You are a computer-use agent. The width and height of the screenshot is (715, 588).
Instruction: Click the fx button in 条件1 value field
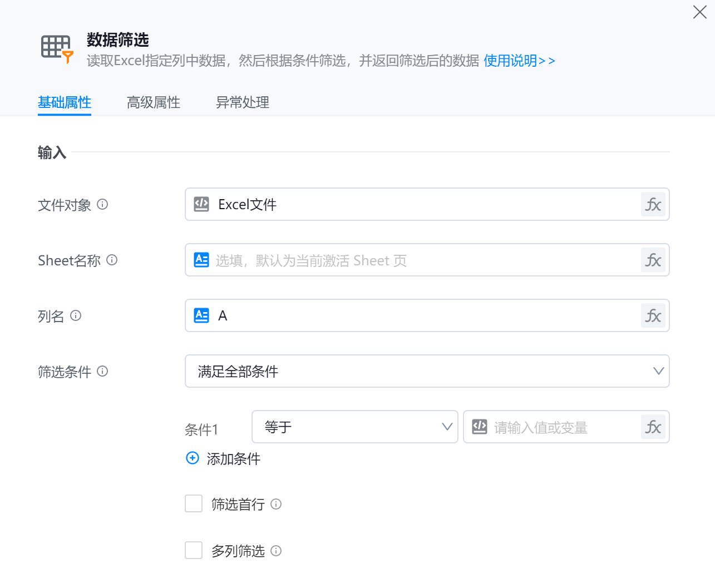tap(653, 427)
